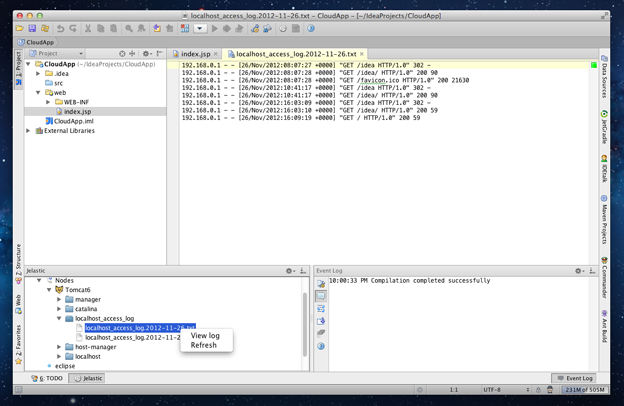The height and width of the screenshot is (406, 624).
Task: Click the help icon in Event Log sidebar
Action: point(321,346)
